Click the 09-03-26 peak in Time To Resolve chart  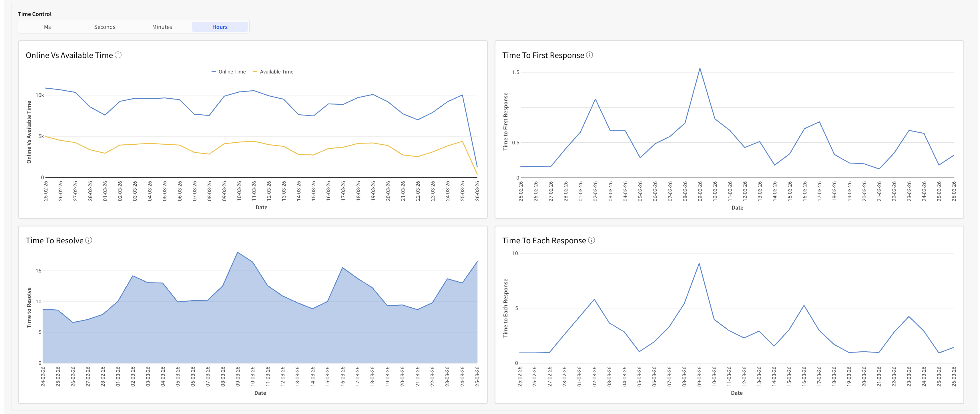tap(238, 252)
